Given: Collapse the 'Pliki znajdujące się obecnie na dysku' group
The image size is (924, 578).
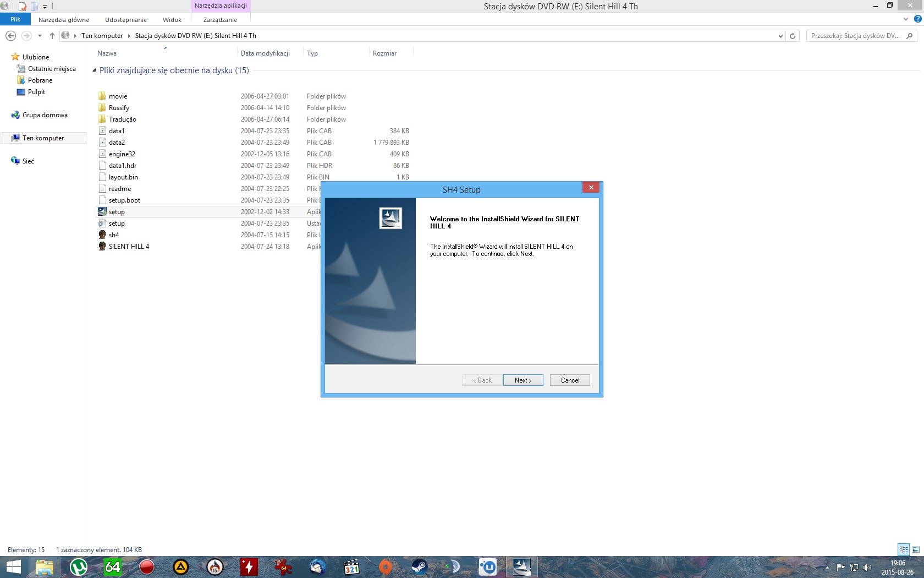Looking at the screenshot, I should (94, 70).
